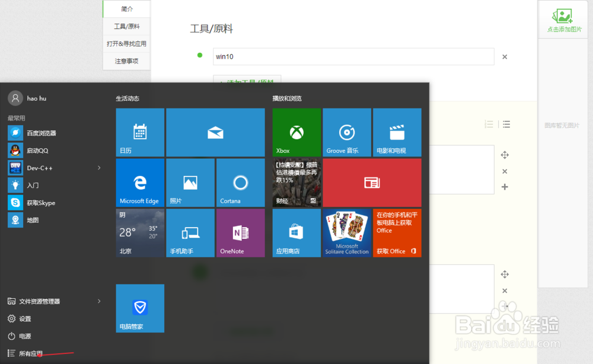The height and width of the screenshot is (364, 593).
Task: Open the red News tile
Action: click(x=372, y=183)
